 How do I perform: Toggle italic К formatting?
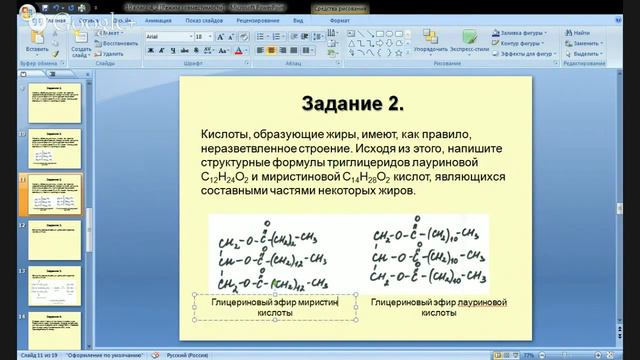tap(162, 51)
